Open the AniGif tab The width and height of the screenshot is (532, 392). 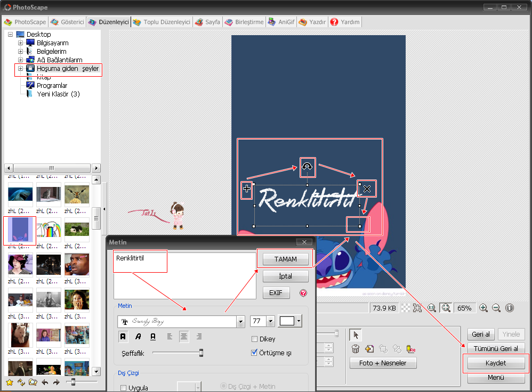[281, 22]
